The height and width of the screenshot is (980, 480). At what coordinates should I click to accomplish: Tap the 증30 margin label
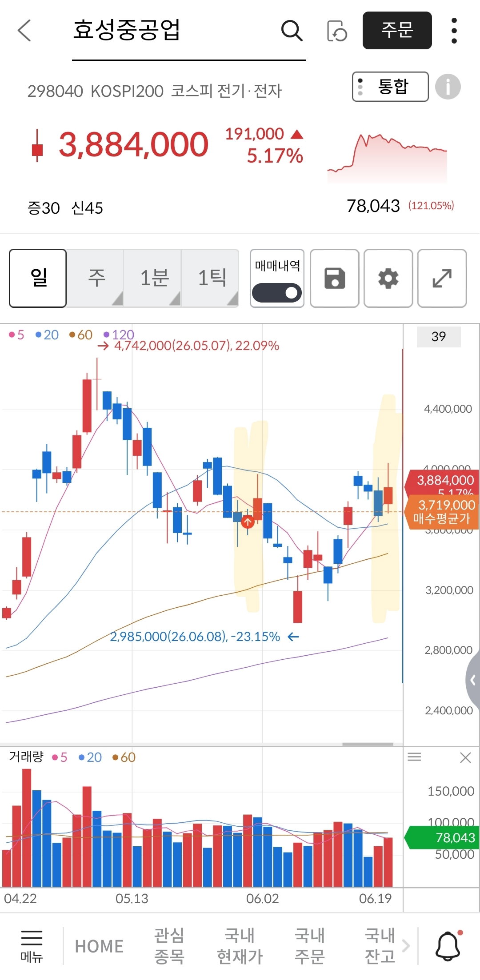pyautogui.click(x=44, y=208)
